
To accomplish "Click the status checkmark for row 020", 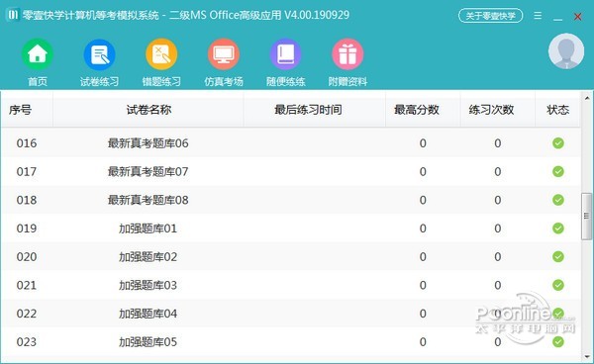I will point(558,256).
